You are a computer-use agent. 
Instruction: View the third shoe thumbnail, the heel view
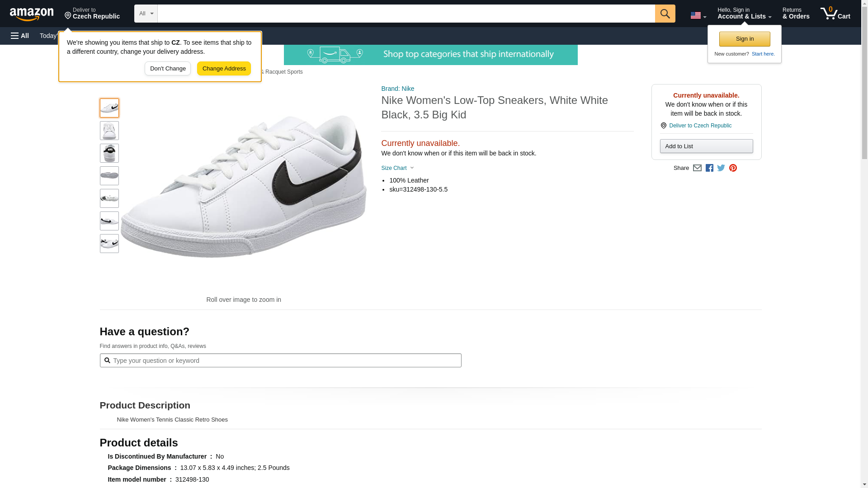pos(109,153)
